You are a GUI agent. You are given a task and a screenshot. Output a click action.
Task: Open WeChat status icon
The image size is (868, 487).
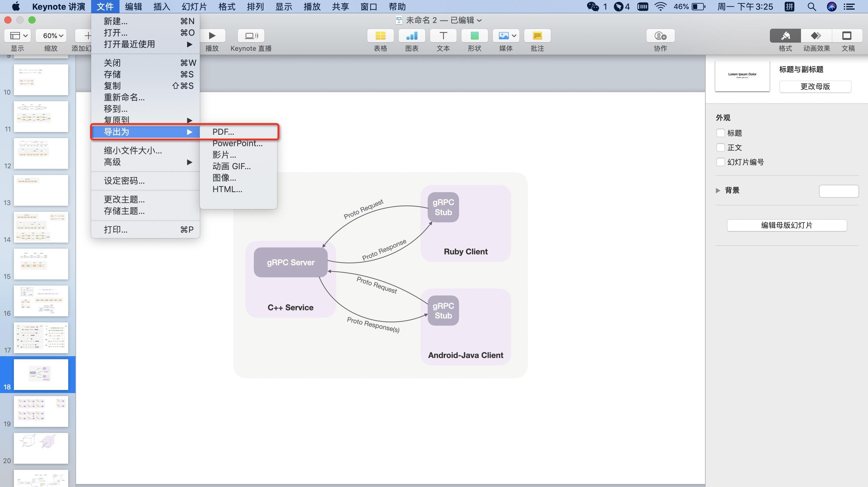click(x=593, y=6)
